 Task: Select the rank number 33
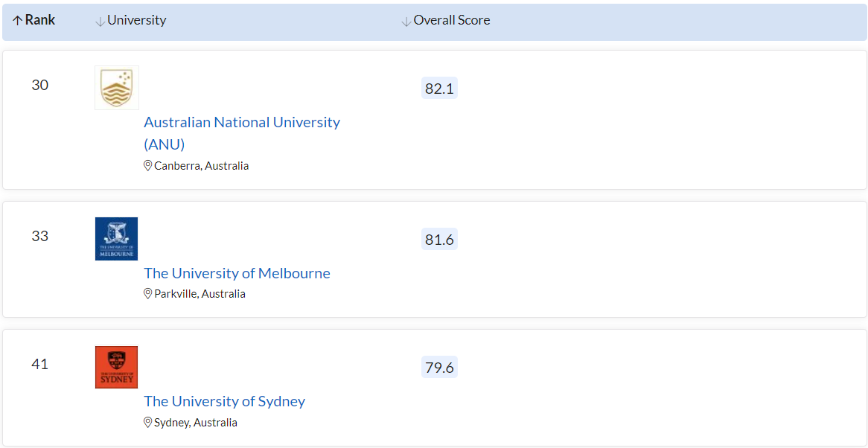coord(40,236)
